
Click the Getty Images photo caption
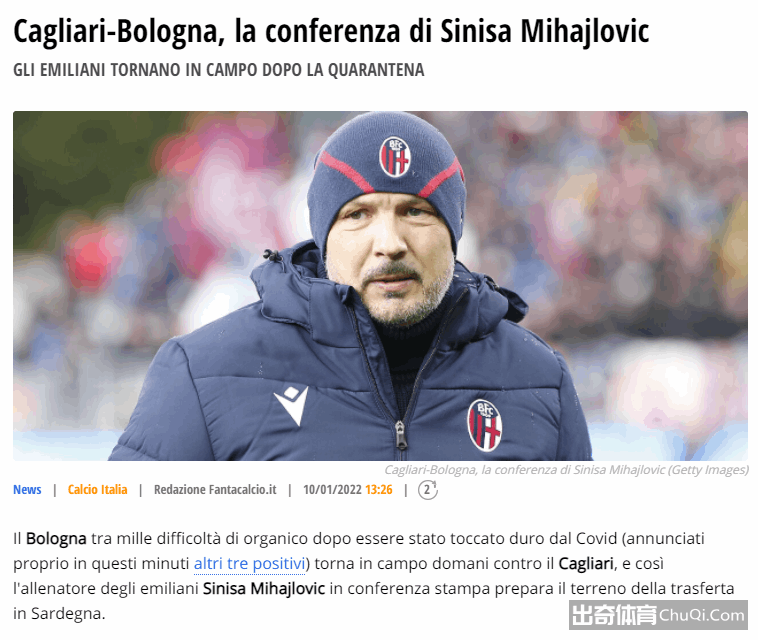click(567, 470)
